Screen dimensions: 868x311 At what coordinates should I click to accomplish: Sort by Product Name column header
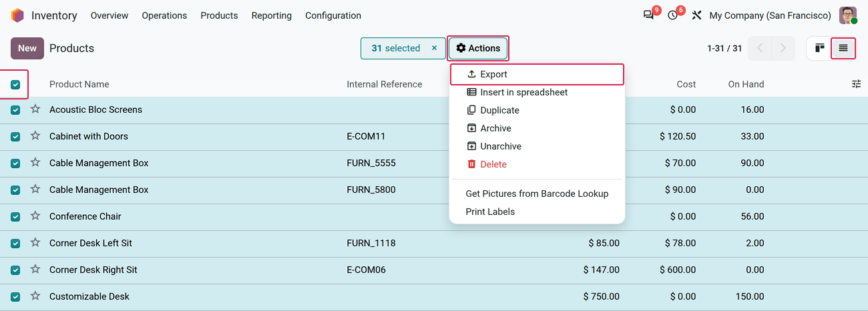79,84
